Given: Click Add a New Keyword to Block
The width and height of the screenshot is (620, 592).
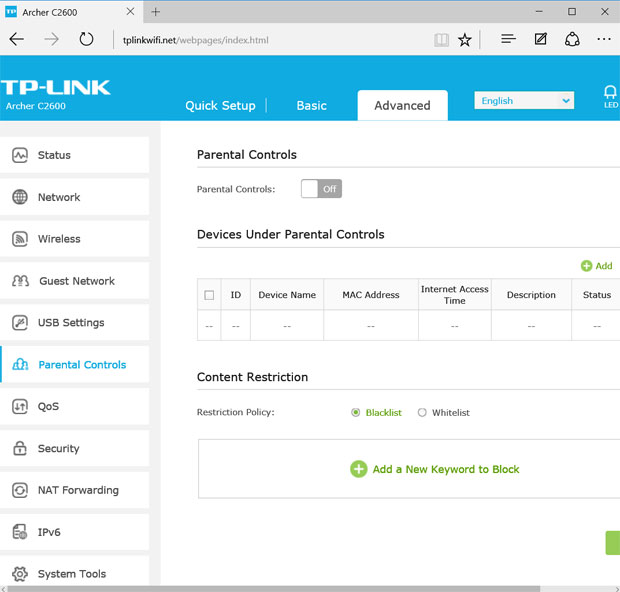Looking at the screenshot, I should tap(446, 469).
